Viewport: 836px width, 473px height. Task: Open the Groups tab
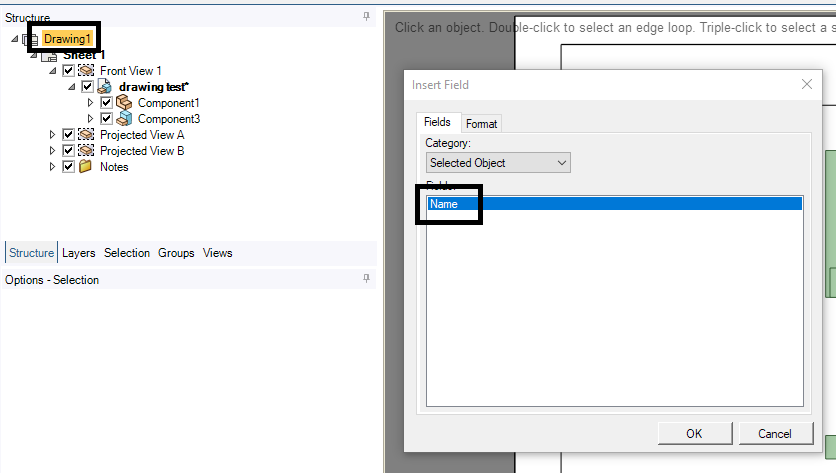(176, 253)
